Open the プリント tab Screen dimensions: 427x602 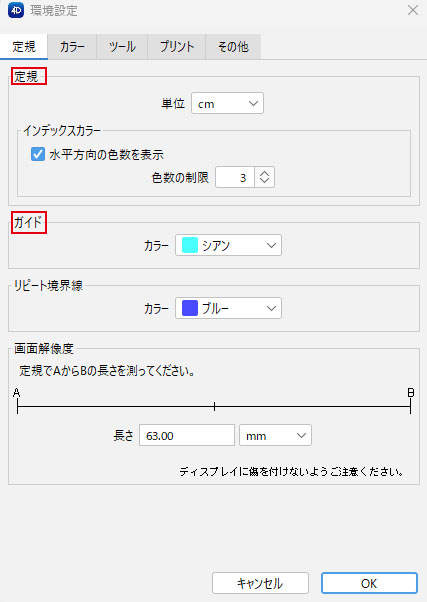pyautogui.click(x=177, y=46)
